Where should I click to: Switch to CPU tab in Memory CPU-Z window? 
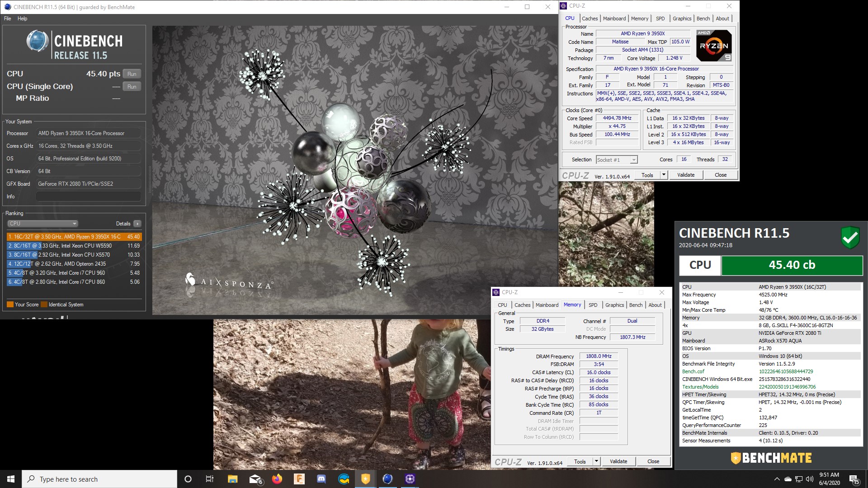(x=502, y=305)
